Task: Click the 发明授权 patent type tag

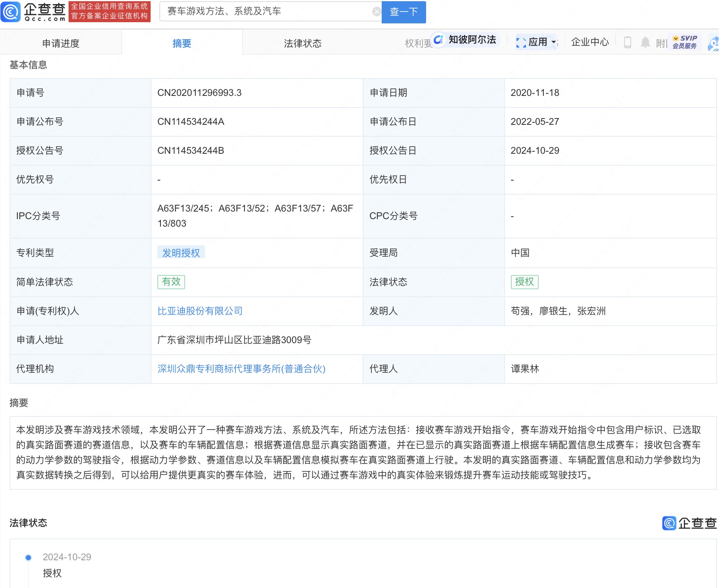Action: point(181,253)
